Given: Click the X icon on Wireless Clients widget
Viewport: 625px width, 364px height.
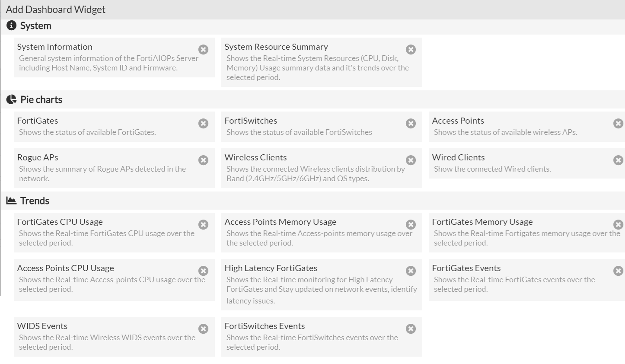Looking at the screenshot, I should click(x=411, y=160).
